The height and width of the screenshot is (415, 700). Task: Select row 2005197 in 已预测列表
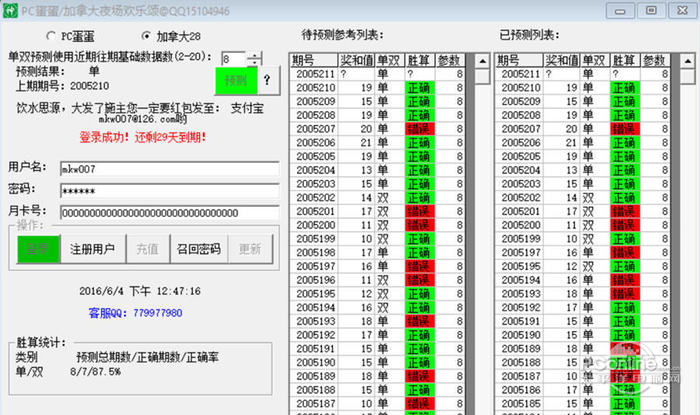click(583, 253)
